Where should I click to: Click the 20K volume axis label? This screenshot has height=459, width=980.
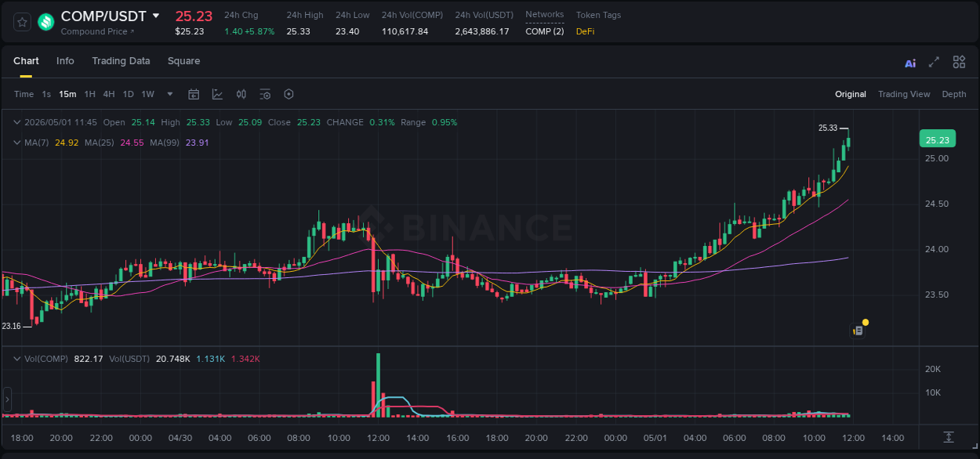(x=933, y=369)
